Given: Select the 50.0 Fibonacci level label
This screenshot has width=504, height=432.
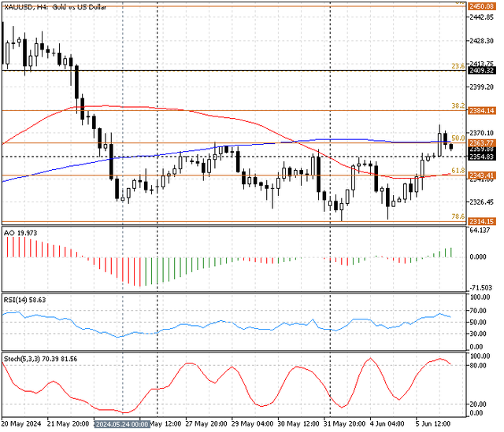Looking at the screenshot, I should point(455,138).
